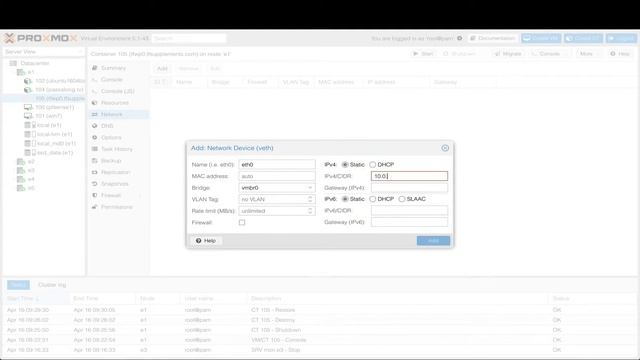Click the Shutdown button in toolbar
This screenshot has height=360, width=640.
[459, 54]
